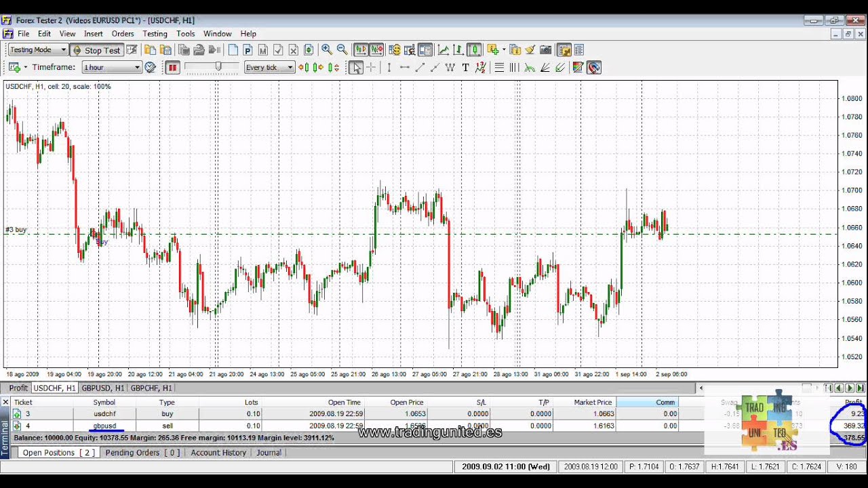Viewport: 868px width, 488px height.
Task: Click the add indicator icon
Action: point(493,49)
